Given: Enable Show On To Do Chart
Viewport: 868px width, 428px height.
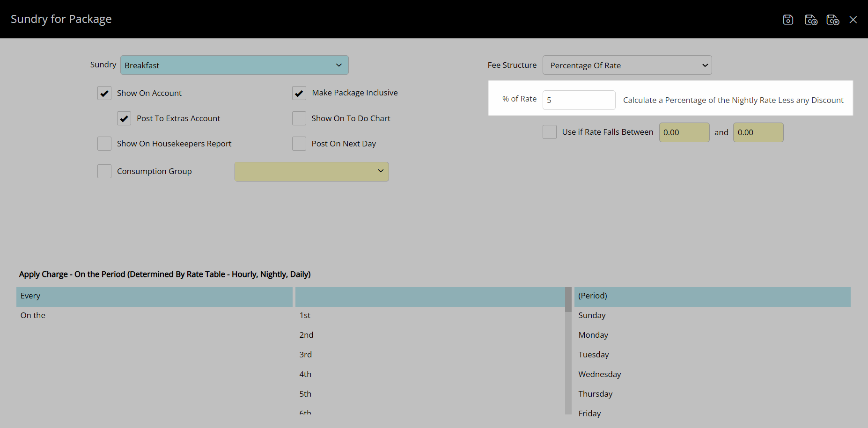Looking at the screenshot, I should click(299, 118).
